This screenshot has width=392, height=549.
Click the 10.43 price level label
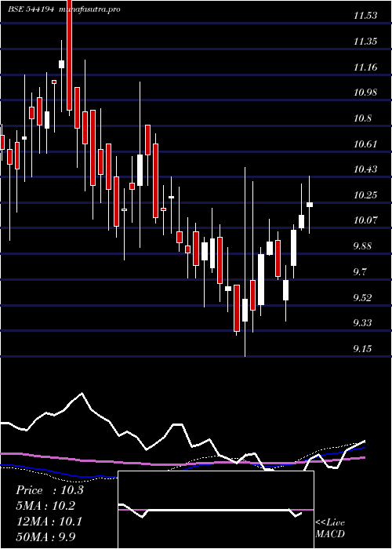tap(365, 169)
